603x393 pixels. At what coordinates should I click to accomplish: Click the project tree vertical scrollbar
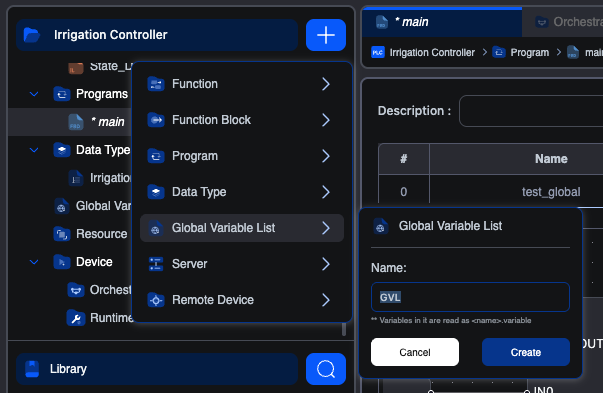[344, 329]
